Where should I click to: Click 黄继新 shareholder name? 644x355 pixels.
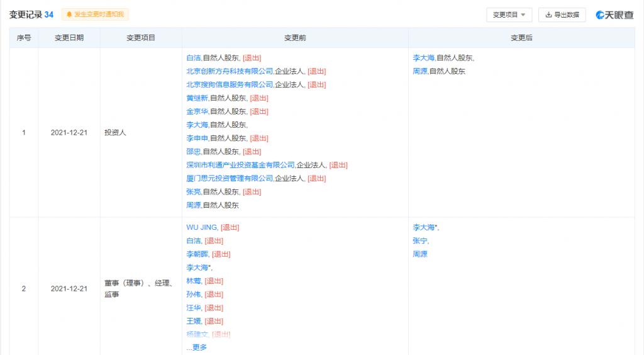click(x=196, y=98)
